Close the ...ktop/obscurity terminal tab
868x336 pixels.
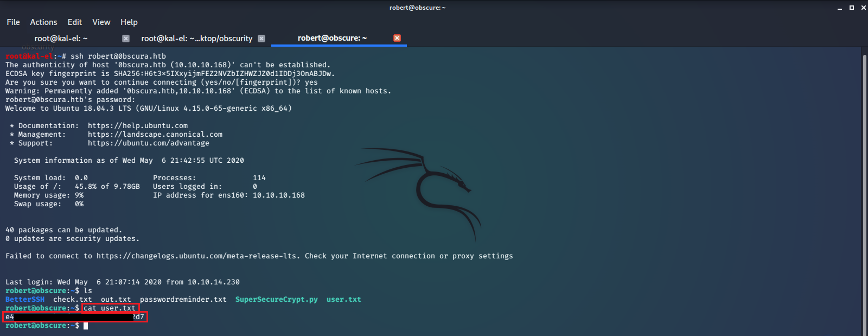point(261,39)
